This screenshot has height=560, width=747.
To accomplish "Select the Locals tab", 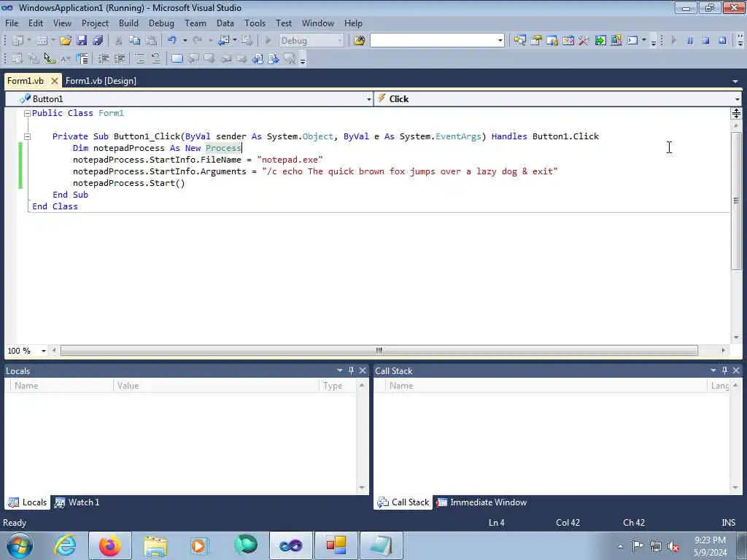I will tap(27, 502).
